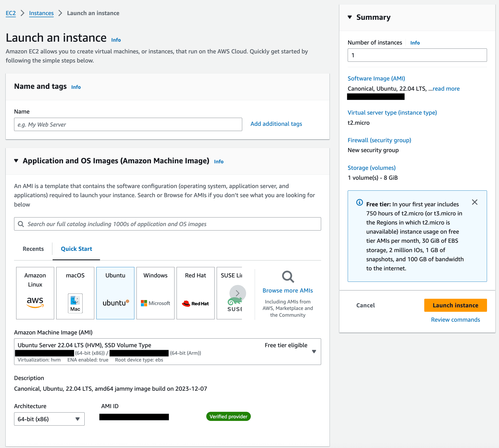The height and width of the screenshot is (448, 499).
Task: Switch to the Quick Start tab
Action: tap(76, 249)
